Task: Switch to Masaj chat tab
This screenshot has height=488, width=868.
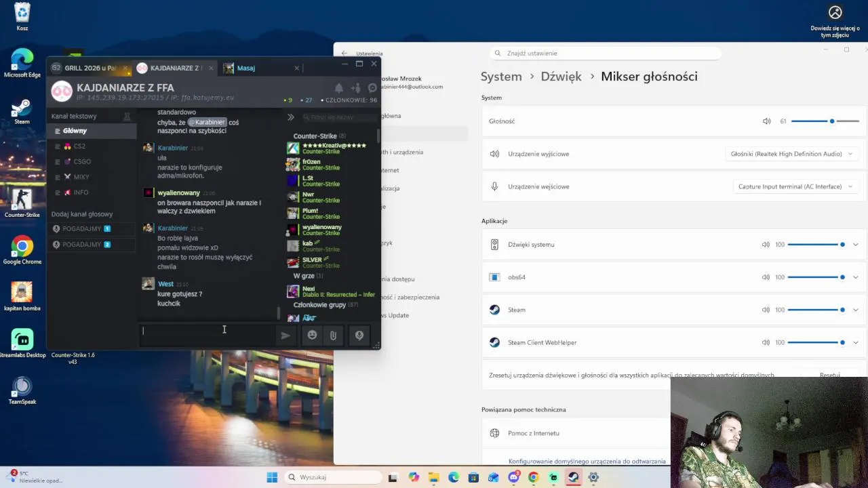Action: tap(261, 68)
